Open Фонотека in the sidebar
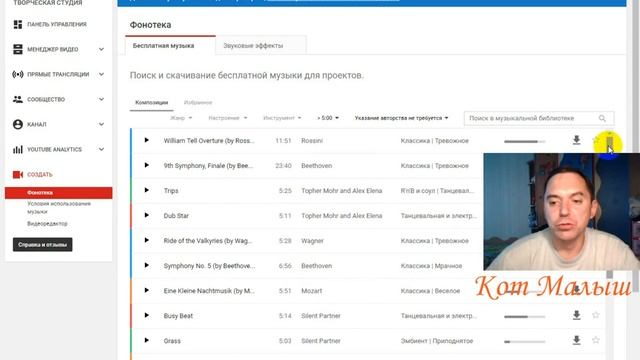Viewport: 640px width, 360px height. (58, 193)
